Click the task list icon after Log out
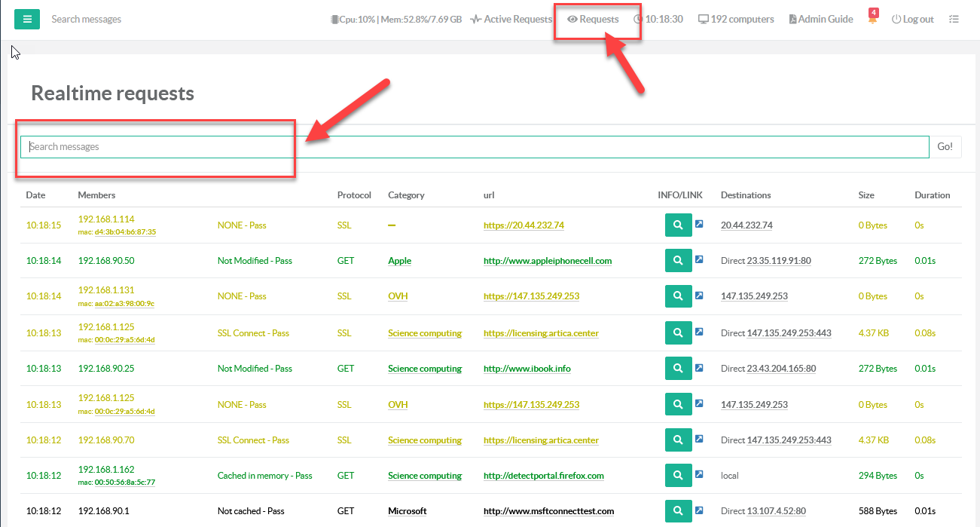 pyautogui.click(x=954, y=20)
